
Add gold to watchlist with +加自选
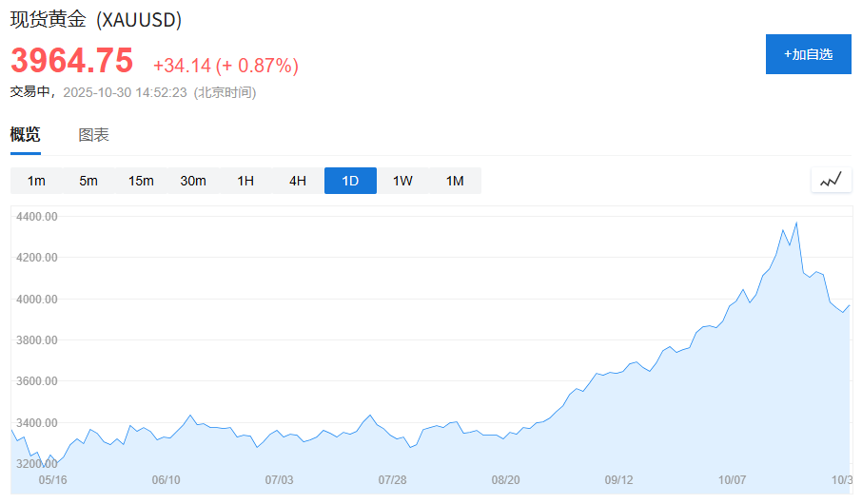click(808, 54)
